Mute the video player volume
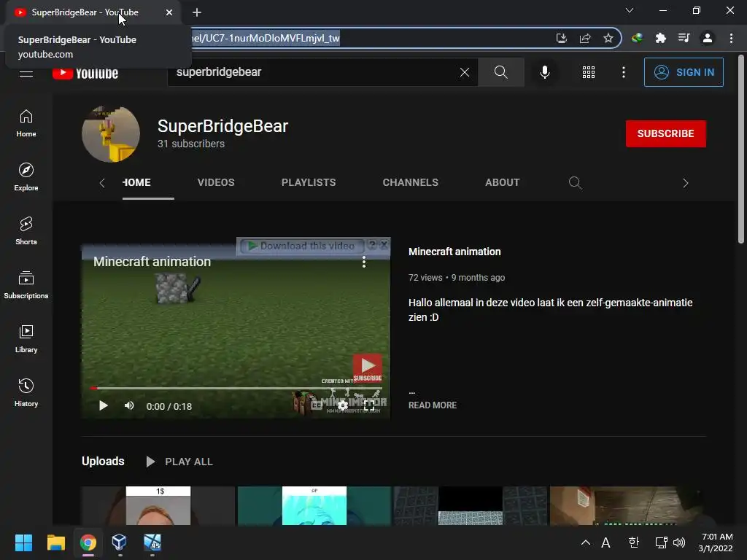The height and width of the screenshot is (560, 747). [x=129, y=405]
